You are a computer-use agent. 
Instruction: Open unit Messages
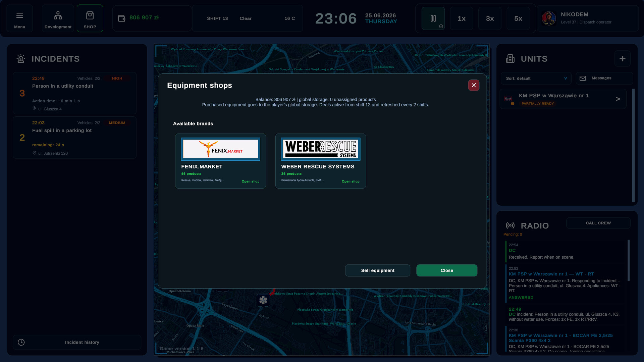tap(604, 78)
